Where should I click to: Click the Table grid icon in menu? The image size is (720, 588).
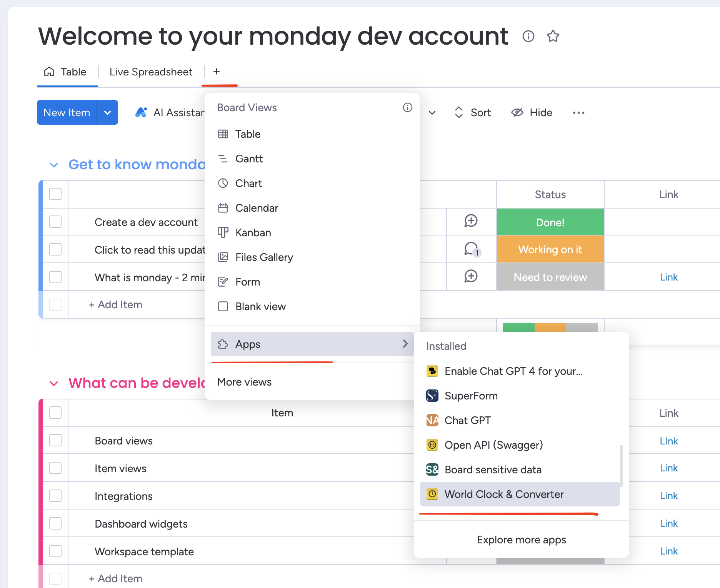pyautogui.click(x=223, y=134)
